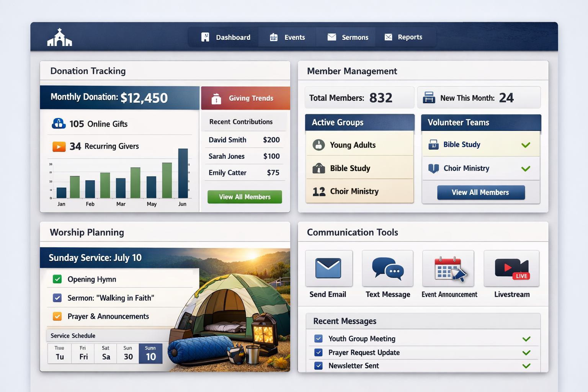Click the Active Groups header
The height and width of the screenshot is (392, 588).
point(359,122)
